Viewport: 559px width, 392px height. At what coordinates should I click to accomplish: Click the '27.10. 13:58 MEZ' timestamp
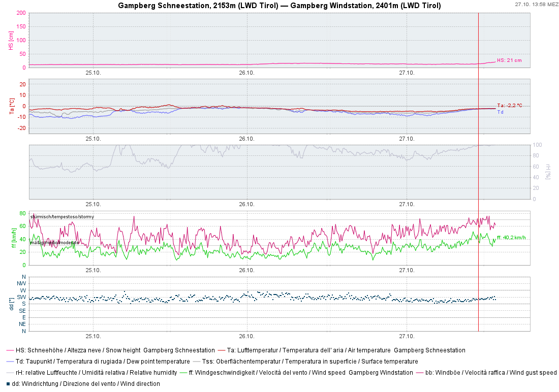tap(536, 4)
